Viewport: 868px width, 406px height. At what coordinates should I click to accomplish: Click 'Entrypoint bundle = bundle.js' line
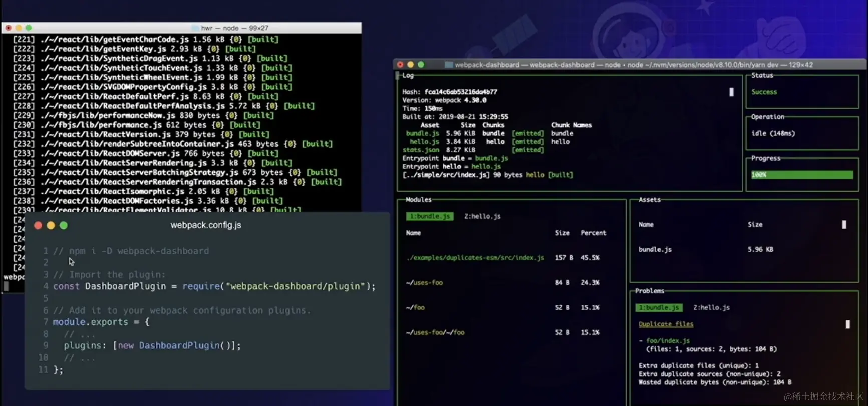click(x=455, y=158)
